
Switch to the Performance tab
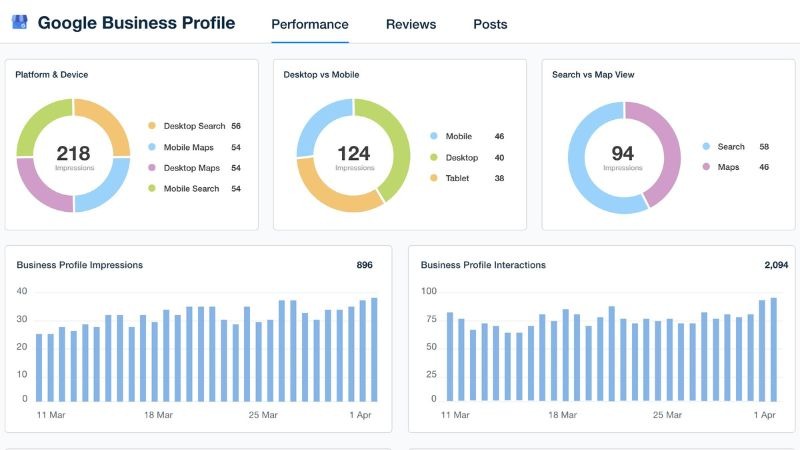tap(310, 24)
